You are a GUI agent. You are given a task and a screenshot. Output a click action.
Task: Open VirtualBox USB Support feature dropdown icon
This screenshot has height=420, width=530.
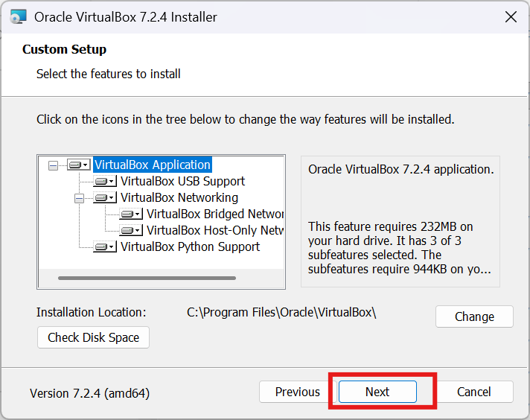coord(105,181)
